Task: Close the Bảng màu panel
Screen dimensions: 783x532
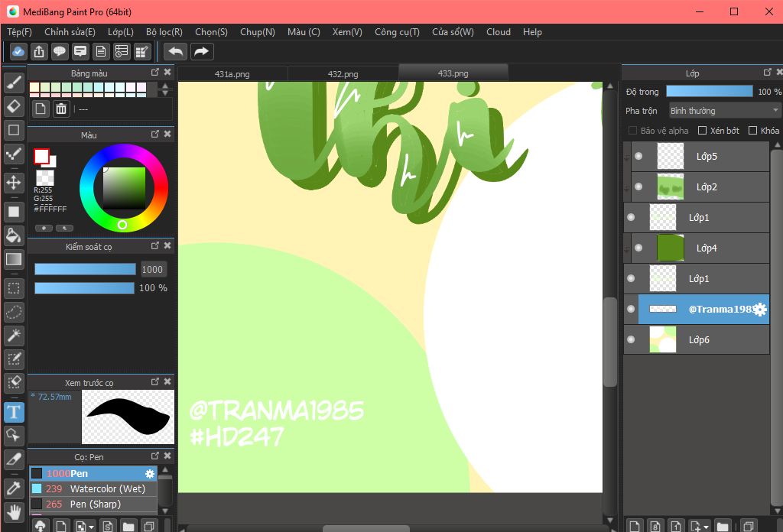Action: point(167,73)
